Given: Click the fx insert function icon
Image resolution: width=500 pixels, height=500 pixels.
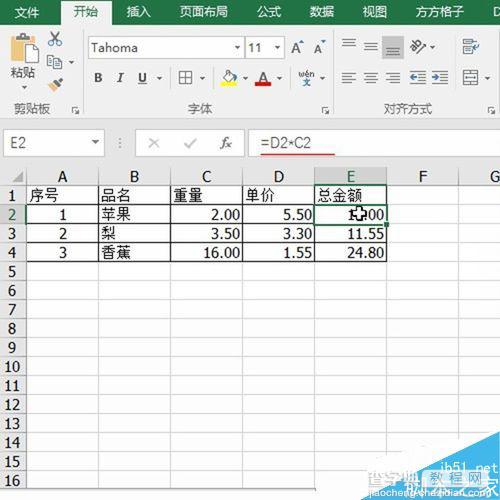Looking at the screenshot, I should pyautogui.click(x=226, y=143).
